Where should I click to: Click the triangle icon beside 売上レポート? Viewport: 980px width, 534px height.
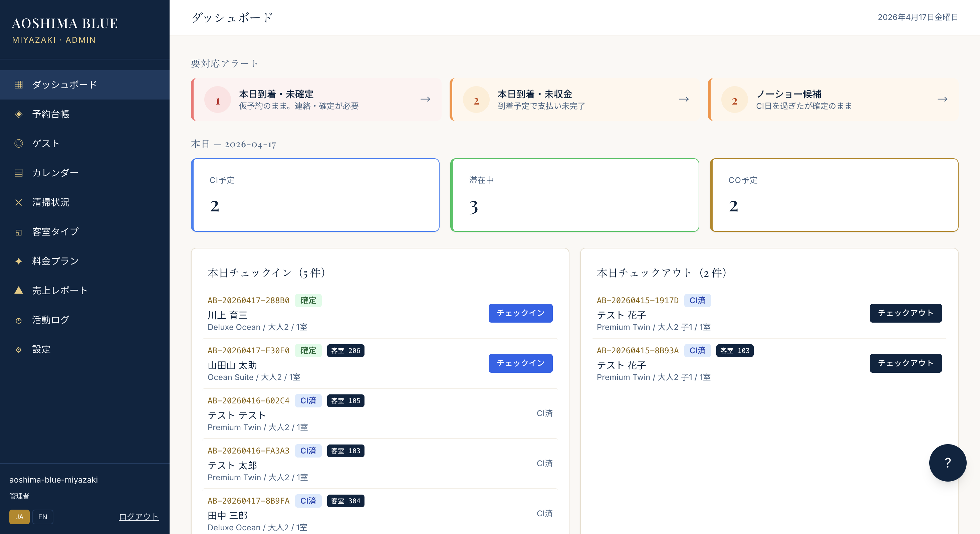[19, 291]
